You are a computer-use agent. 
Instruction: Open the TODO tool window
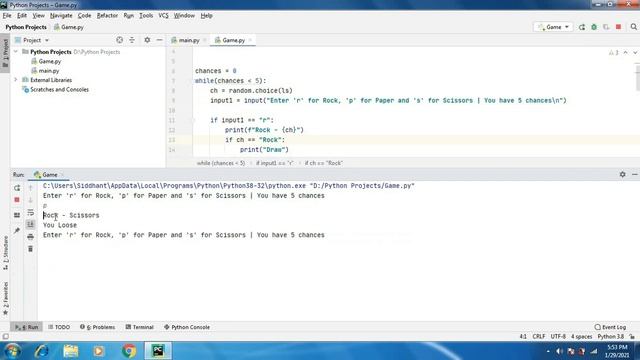click(59, 327)
